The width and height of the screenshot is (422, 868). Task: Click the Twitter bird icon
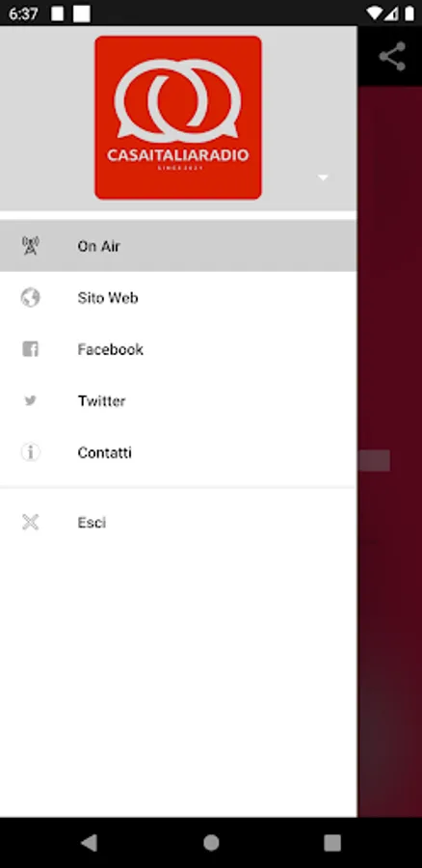[x=31, y=400]
